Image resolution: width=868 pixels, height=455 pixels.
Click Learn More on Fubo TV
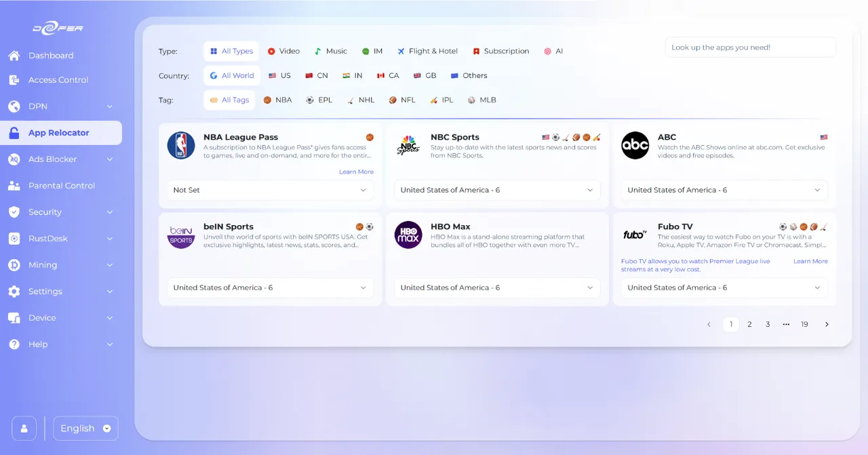click(810, 261)
